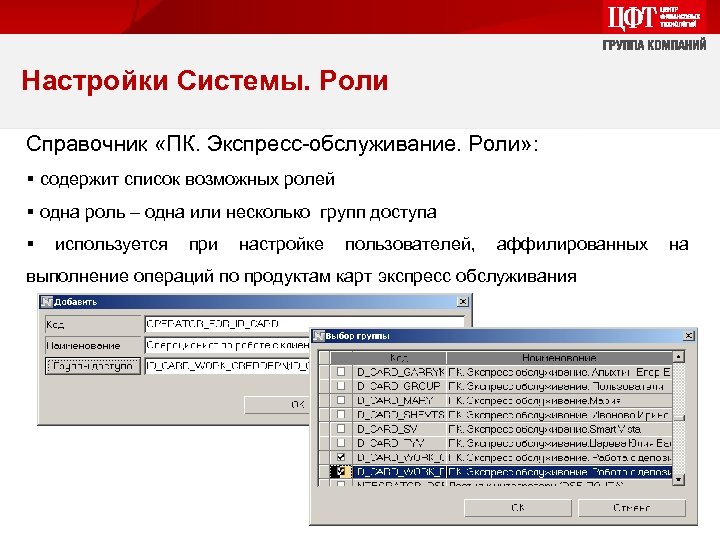
Task: Uncheck the highlighted D_CARD_WORK row checkbox
Action: coord(341,472)
